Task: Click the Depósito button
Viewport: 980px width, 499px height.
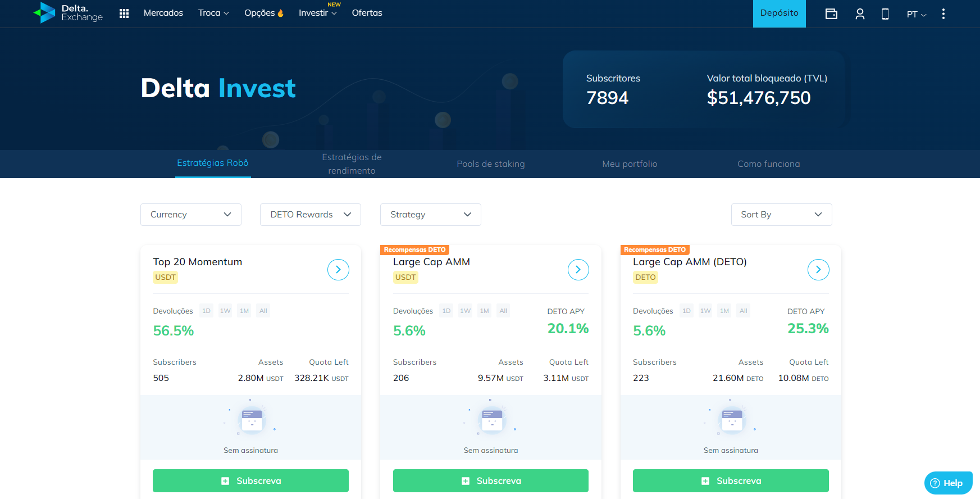Action: tap(780, 13)
